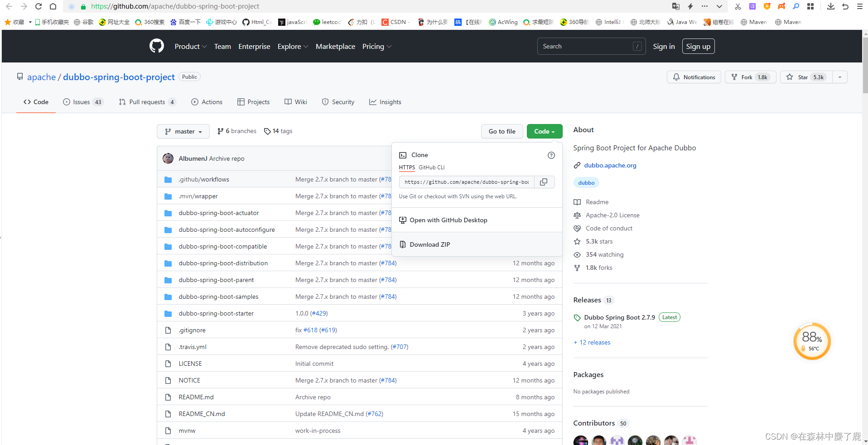This screenshot has width=868, height=445.
Task: Expand the Explore menu
Action: tap(293, 46)
